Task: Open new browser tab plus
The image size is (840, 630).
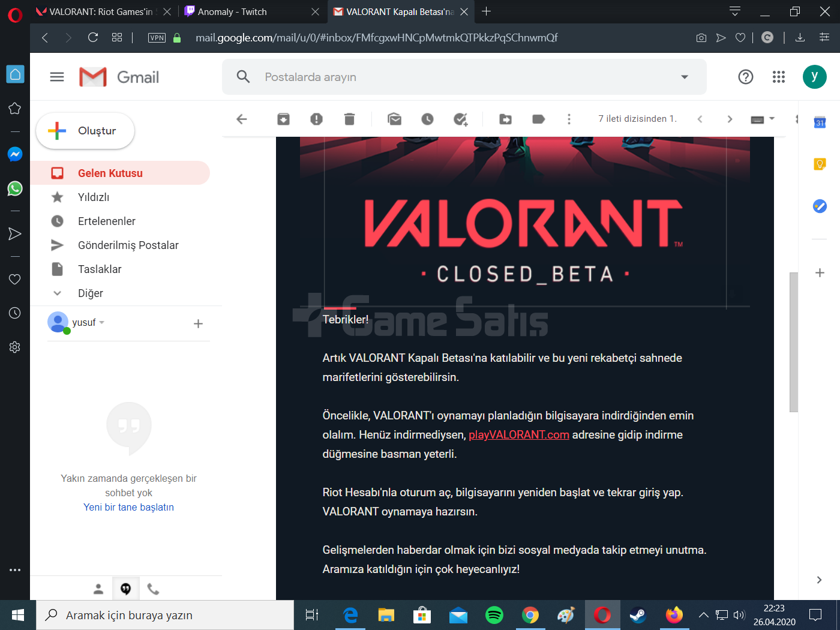Action: coord(487,11)
